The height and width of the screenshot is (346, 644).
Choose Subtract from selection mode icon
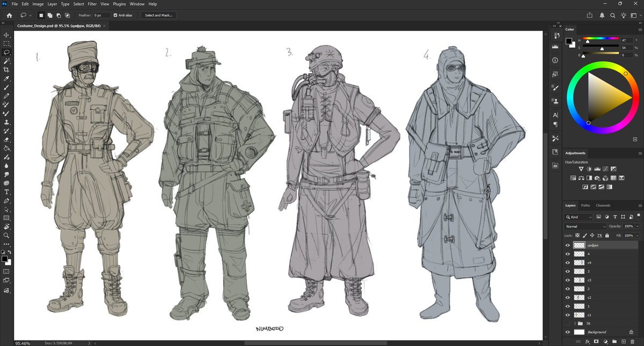(58, 15)
